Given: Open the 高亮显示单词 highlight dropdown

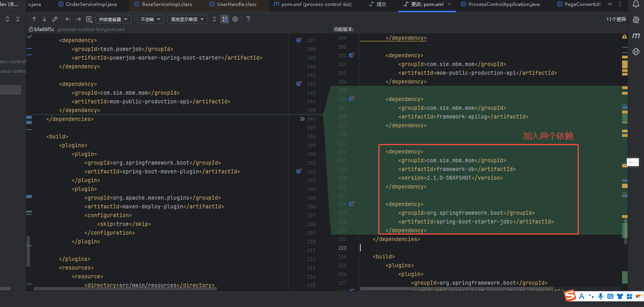Looking at the screenshot, I should point(187,19).
